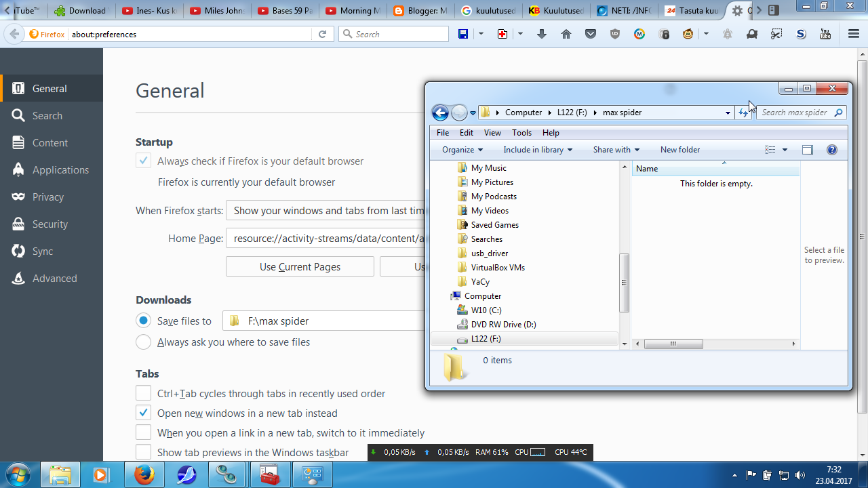The height and width of the screenshot is (488, 868).
Task: Open Windows Explorer from the taskbar
Action: click(60, 474)
